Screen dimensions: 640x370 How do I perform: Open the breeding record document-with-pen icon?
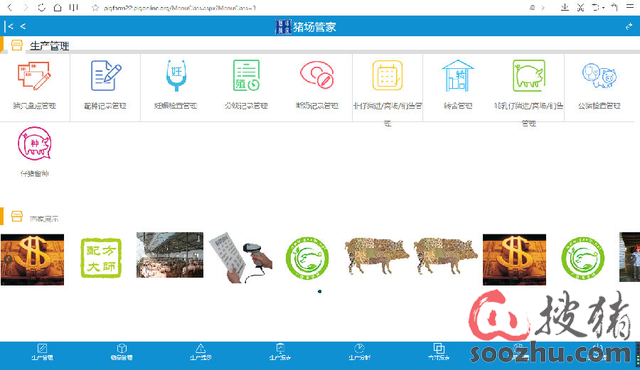point(105,75)
